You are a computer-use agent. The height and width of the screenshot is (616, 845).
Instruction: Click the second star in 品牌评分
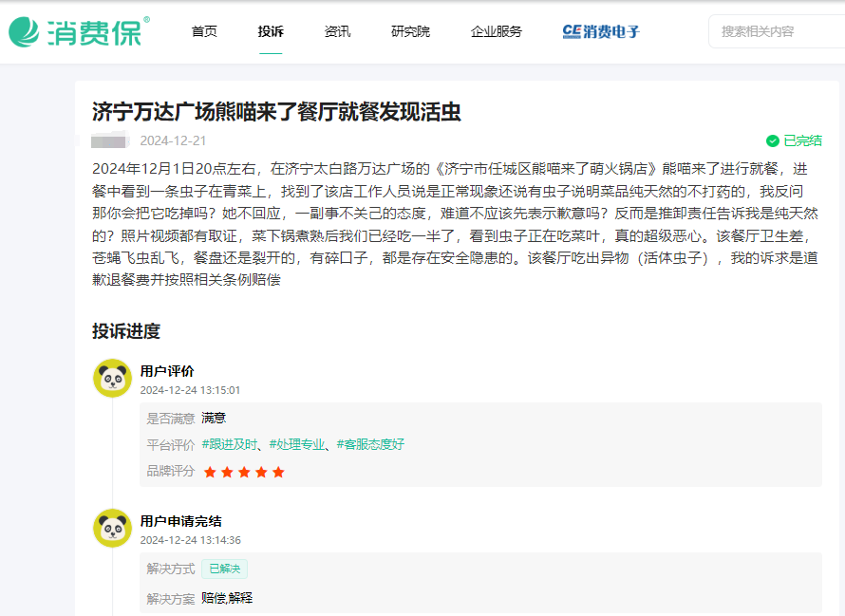[228, 473]
